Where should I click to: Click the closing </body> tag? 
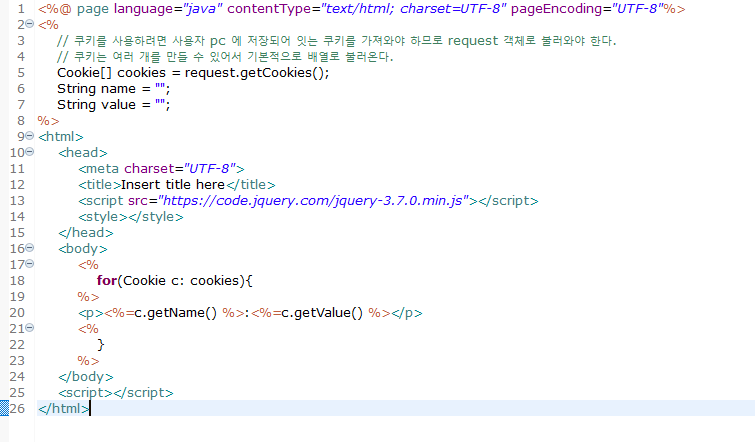point(86,377)
